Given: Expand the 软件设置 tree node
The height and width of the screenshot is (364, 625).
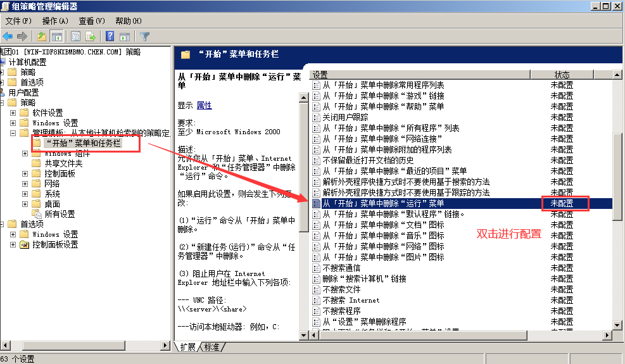Looking at the screenshot, I should (13, 113).
